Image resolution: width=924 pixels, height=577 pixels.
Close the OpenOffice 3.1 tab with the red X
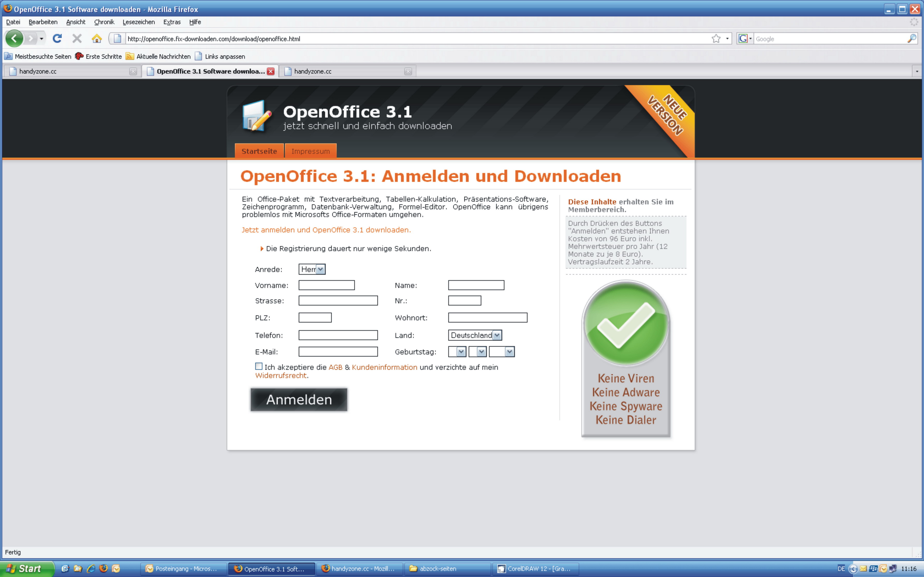271,71
